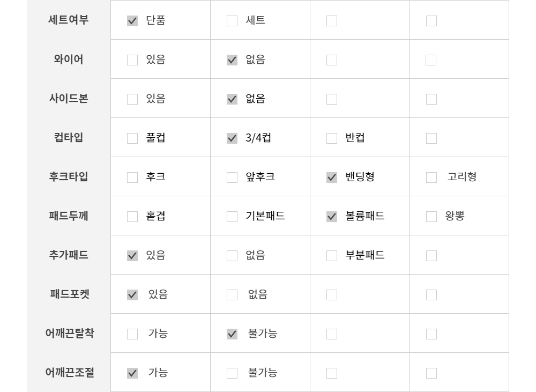
Task: Select the 부분패드 checkbox
Action: coord(332,256)
